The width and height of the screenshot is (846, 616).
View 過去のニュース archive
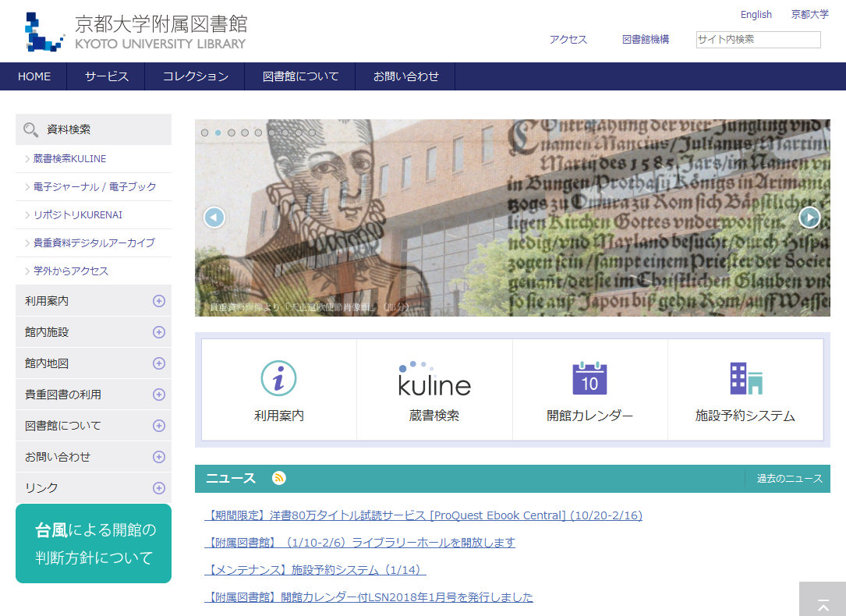pos(789,479)
